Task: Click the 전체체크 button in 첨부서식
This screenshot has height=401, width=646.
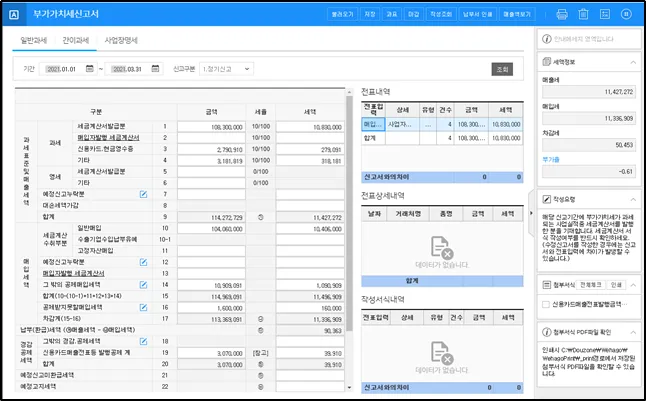Action: 590,285
